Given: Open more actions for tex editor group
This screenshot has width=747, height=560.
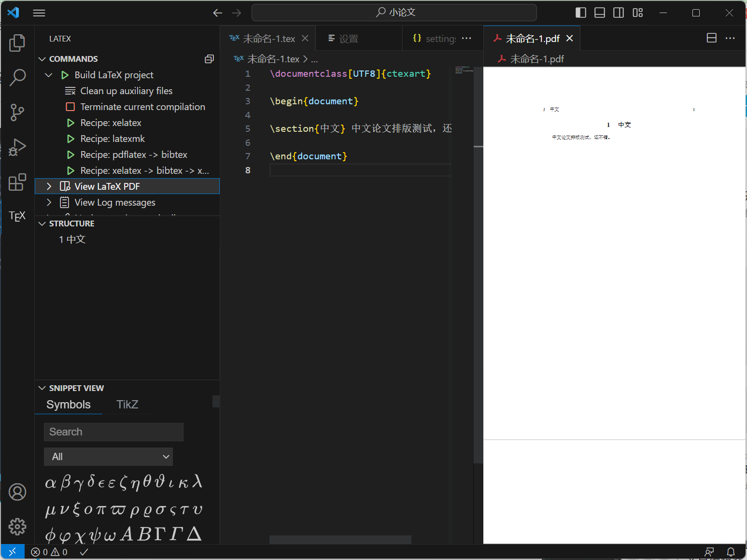Looking at the screenshot, I should coord(466,38).
